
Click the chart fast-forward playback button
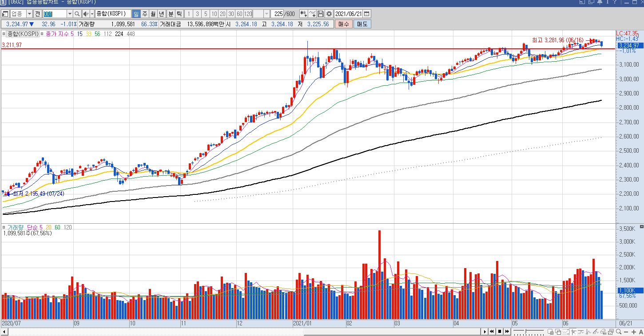click(507, 332)
